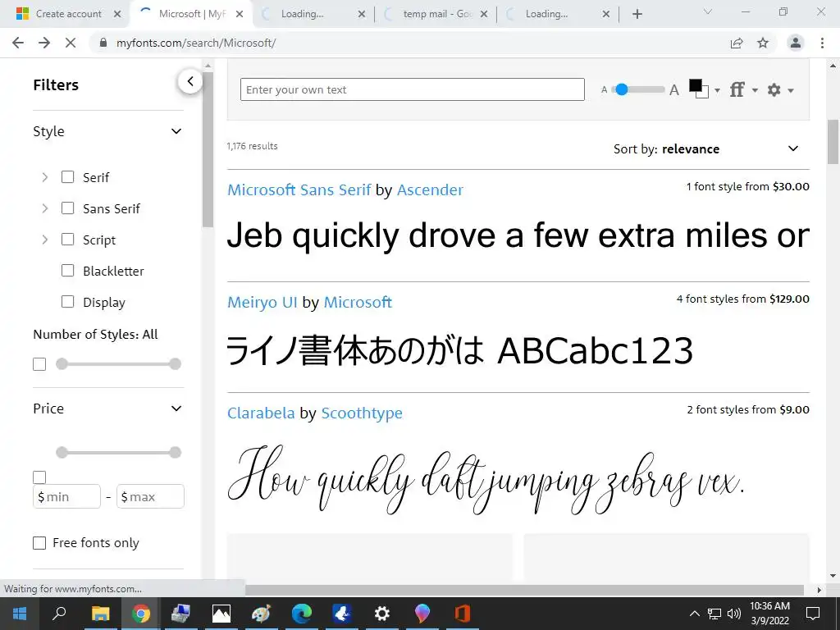The width and height of the screenshot is (840, 630).
Task: Tick the Free fonts only checkbox
Action: 39,543
